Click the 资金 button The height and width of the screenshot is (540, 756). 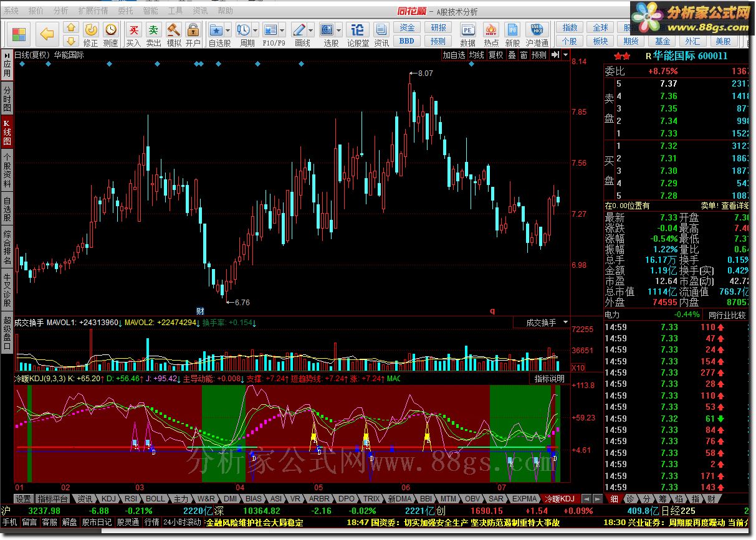coord(407,28)
